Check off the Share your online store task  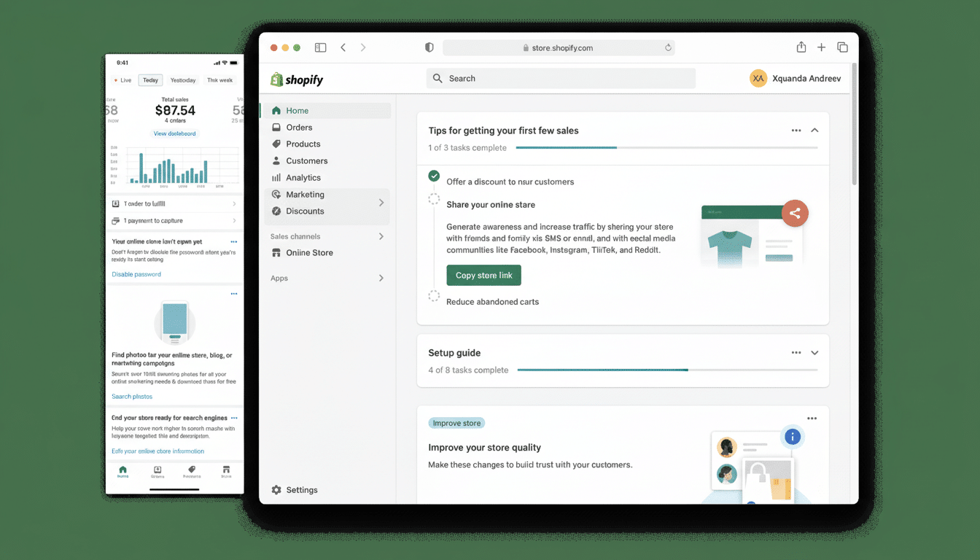(434, 198)
